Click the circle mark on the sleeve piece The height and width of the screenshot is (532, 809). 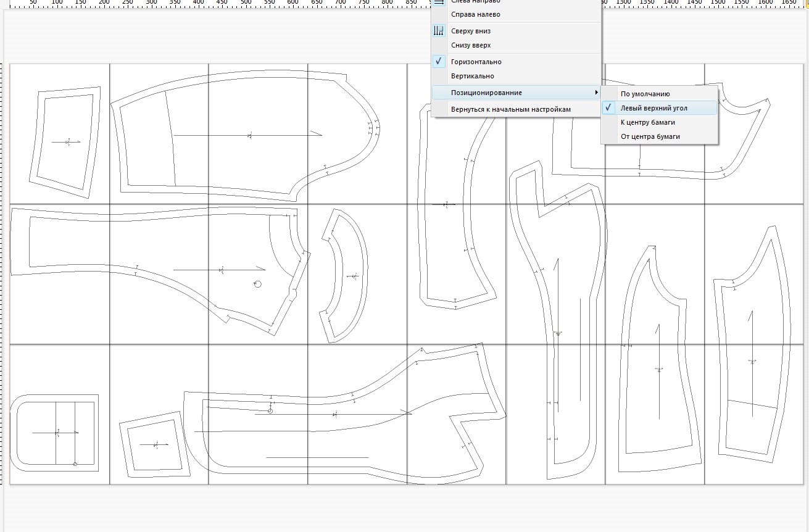(x=257, y=284)
